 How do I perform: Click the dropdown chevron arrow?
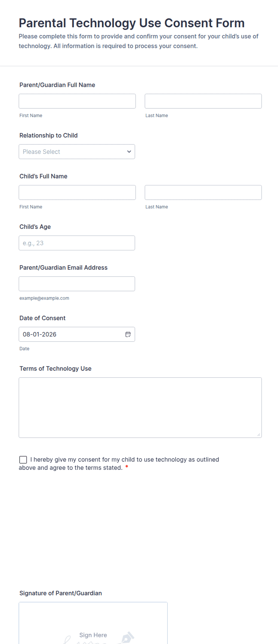tap(129, 152)
